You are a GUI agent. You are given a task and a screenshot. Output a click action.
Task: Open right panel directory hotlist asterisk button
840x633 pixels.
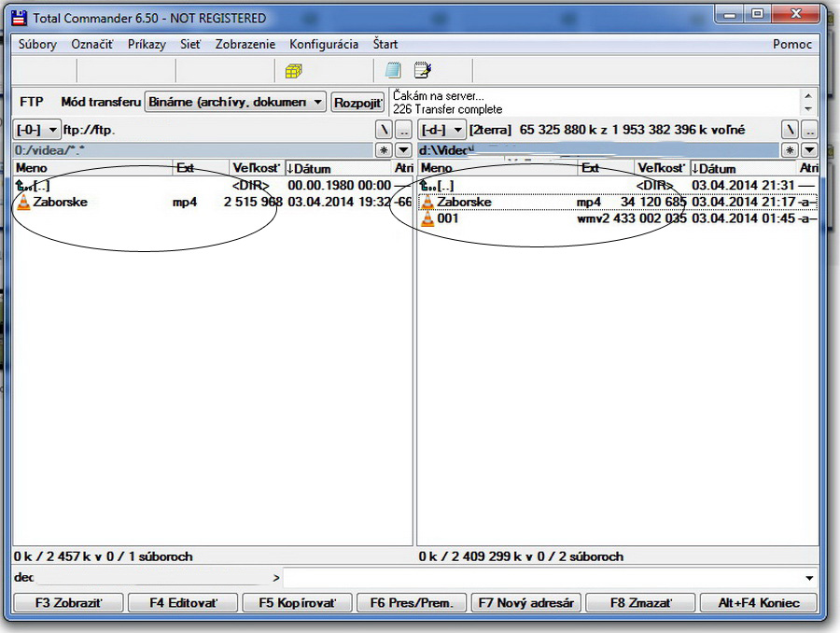pos(790,150)
